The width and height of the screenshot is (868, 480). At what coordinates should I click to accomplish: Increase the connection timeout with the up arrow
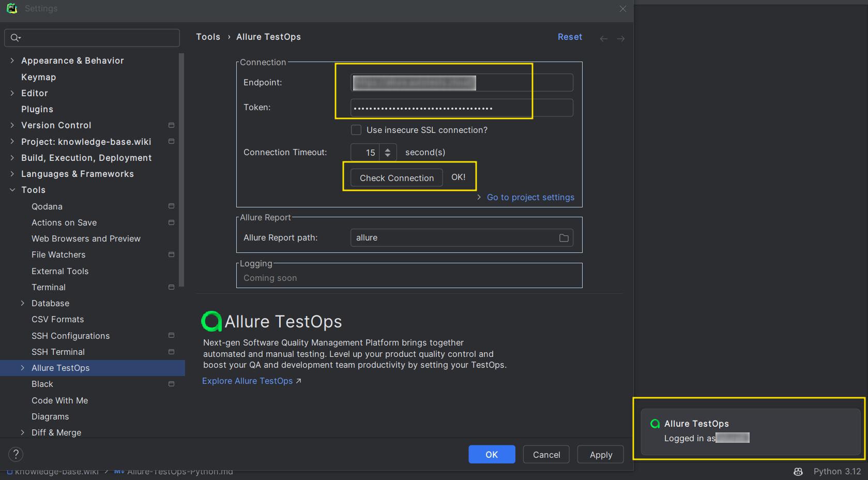[x=388, y=149]
